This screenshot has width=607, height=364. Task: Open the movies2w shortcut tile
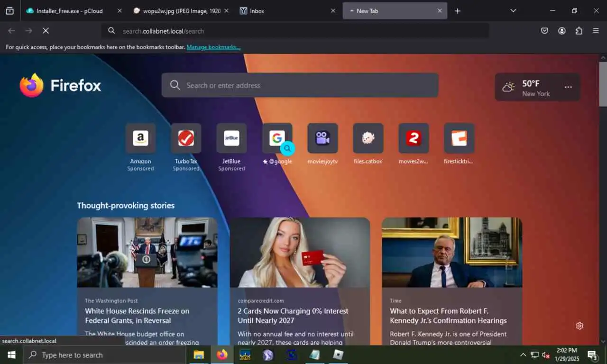tap(414, 138)
